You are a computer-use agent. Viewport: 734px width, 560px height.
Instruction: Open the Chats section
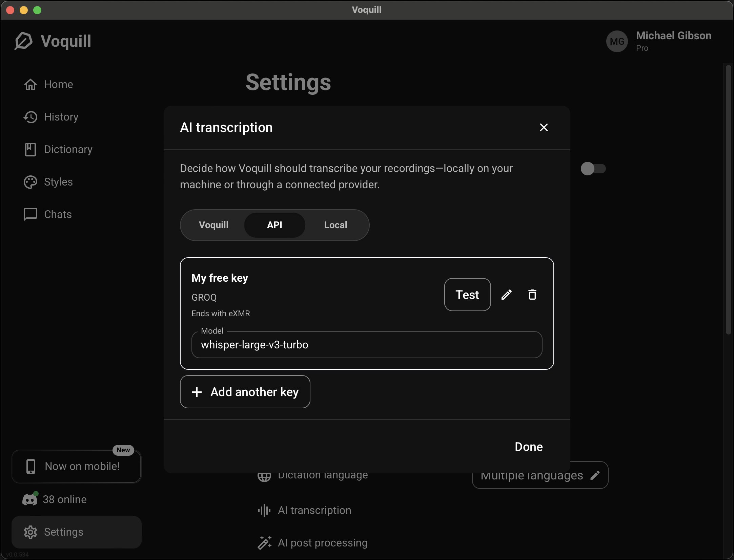coord(58,214)
